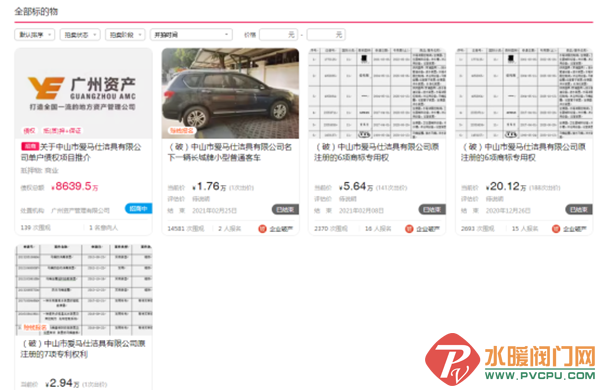The image size is (600, 390).
Task: Click the 广州资产管理有限公司 disposal agency text
Action: coord(80,211)
